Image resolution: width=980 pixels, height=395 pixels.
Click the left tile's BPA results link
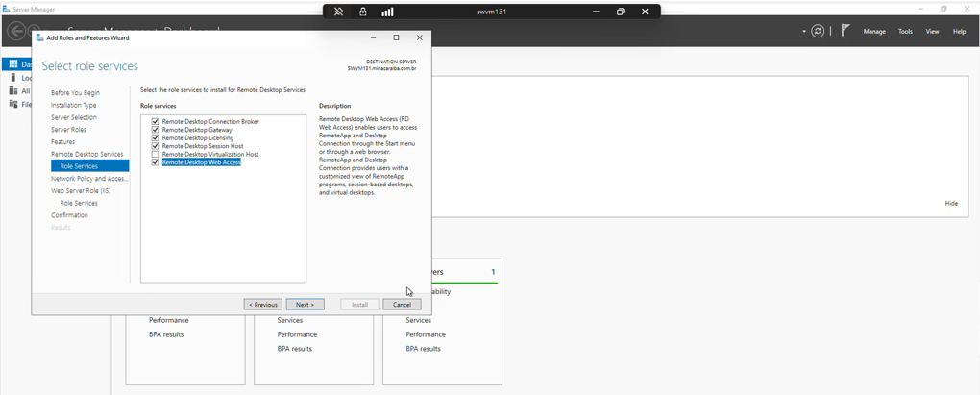[166, 334]
